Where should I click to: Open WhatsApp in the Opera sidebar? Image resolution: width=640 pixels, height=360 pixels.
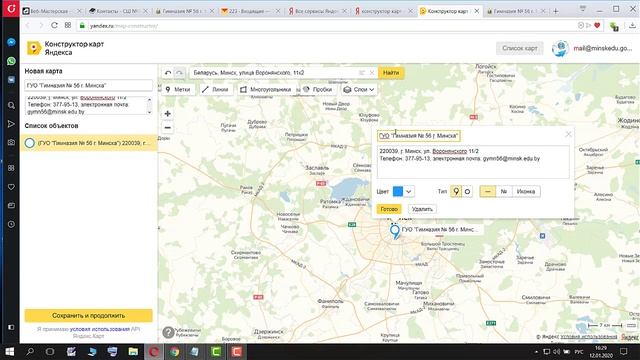click(11, 61)
